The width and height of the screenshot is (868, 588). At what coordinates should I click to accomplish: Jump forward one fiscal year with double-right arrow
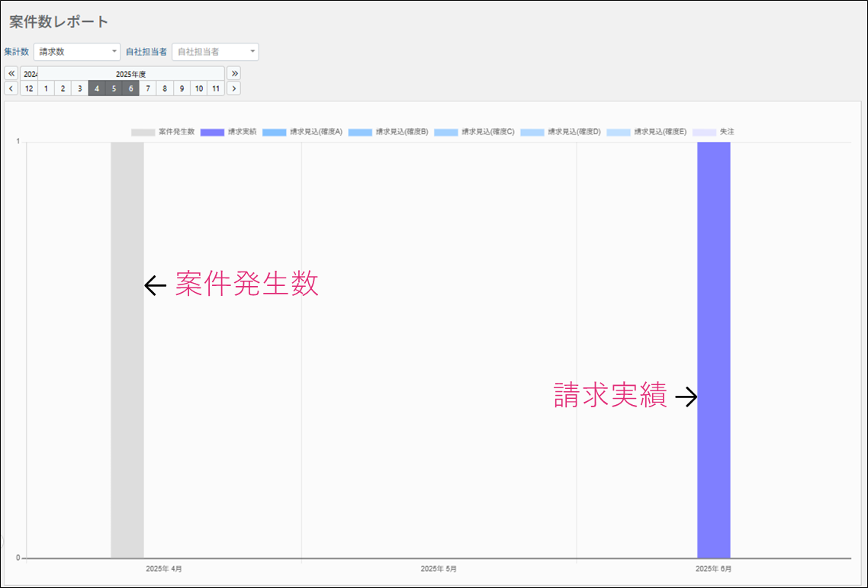tap(234, 74)
